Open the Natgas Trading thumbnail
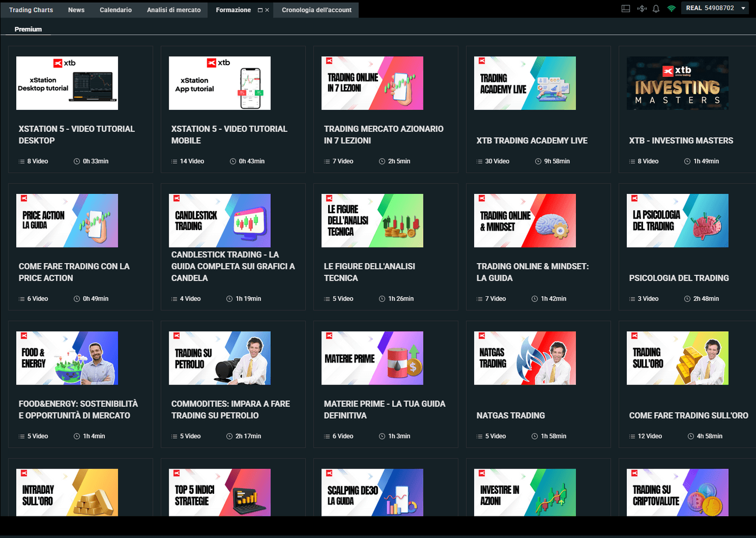This screenshot has width=756, height=538. [x=525, y=358]
